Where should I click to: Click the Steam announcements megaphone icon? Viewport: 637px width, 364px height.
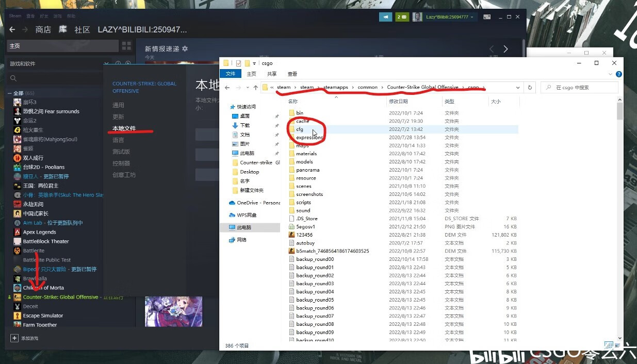coord(385,17)
